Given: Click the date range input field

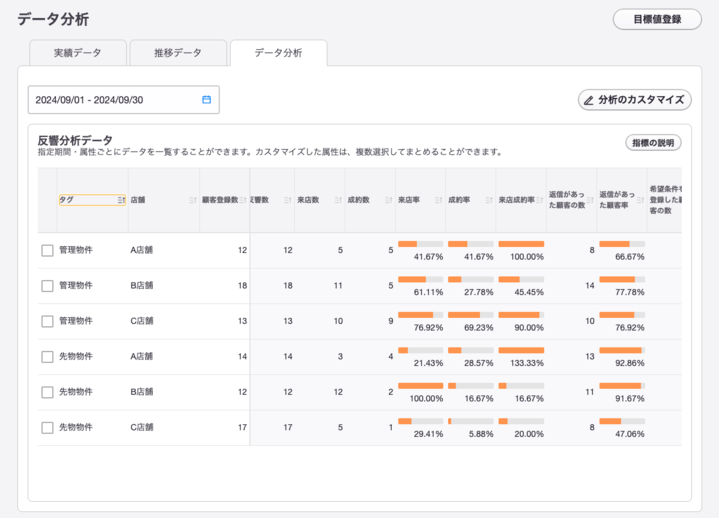Looking at the screenshot, I should point(123,99).
